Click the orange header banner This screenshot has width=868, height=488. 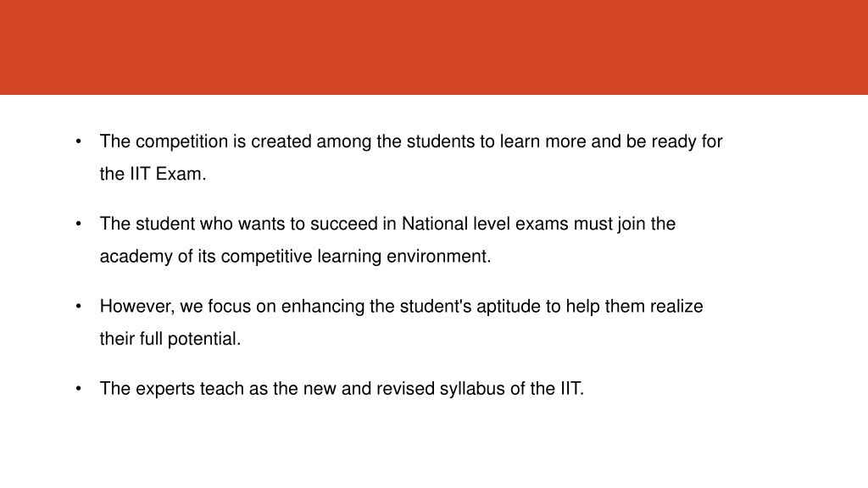pos(434,47)
